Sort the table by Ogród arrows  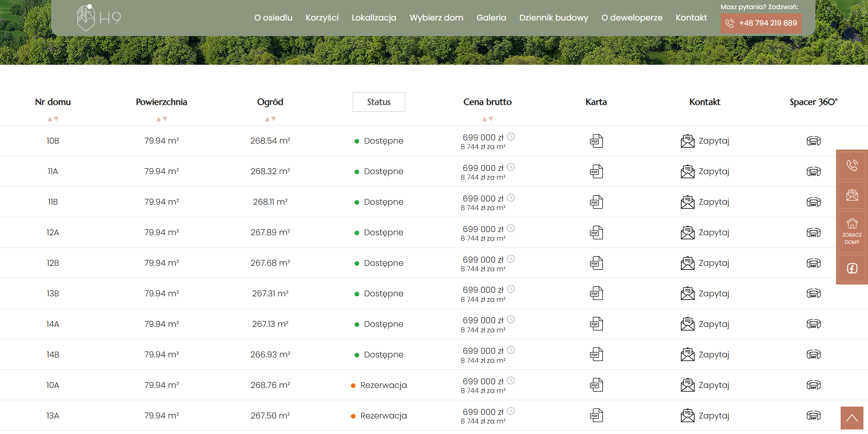click(270, 119)
